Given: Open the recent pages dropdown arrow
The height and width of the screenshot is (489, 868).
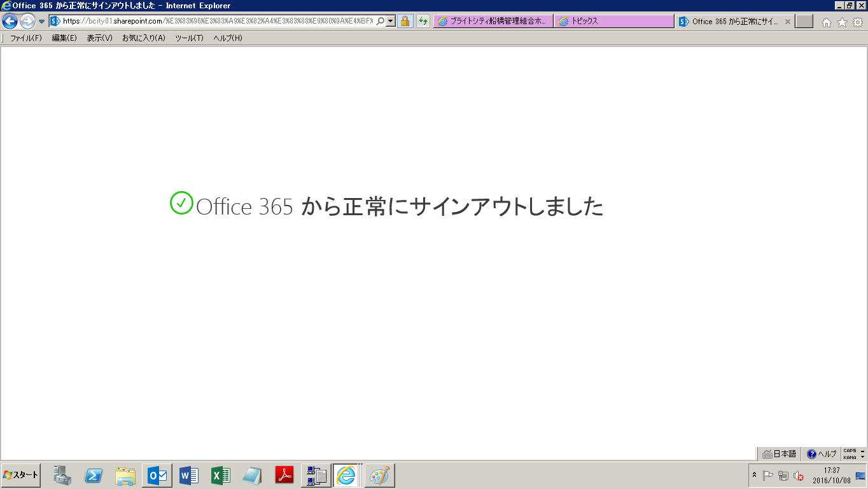Looking at the screenshot, I should coord(42,22).
